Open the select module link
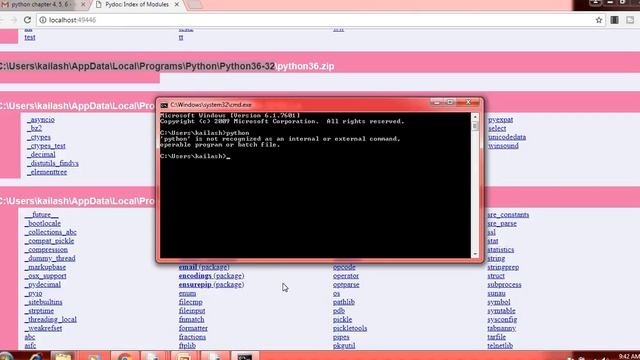Viewport: 640px width, 360px height. (497, 128)
